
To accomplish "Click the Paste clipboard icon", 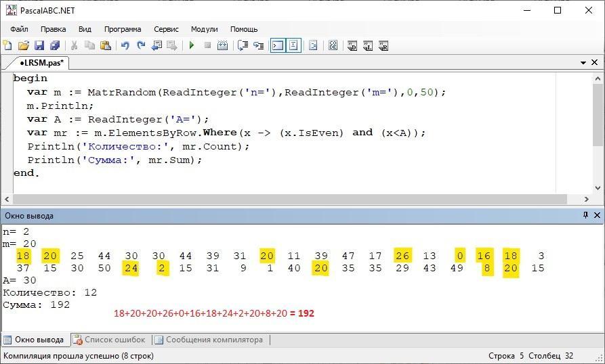I will pos(105,45).
